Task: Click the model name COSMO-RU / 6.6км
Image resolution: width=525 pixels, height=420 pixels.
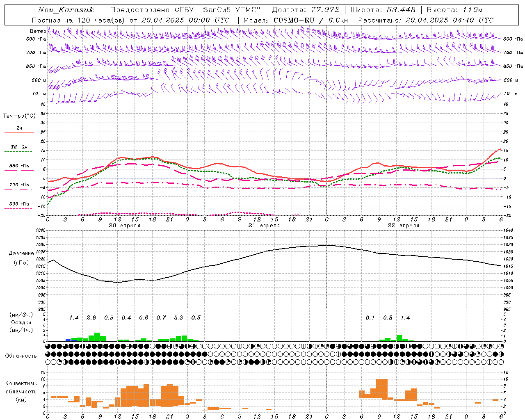Action: (311, 20)
